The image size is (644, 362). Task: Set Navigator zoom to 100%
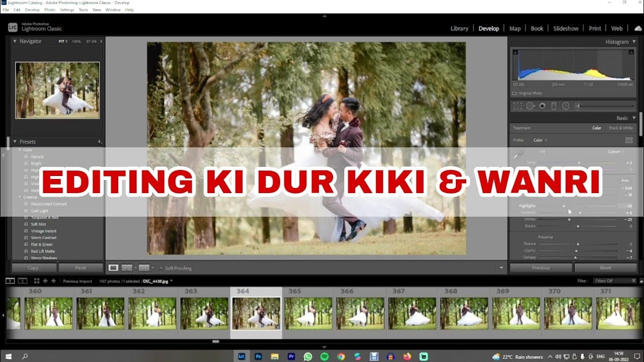(x=76, y=41)
